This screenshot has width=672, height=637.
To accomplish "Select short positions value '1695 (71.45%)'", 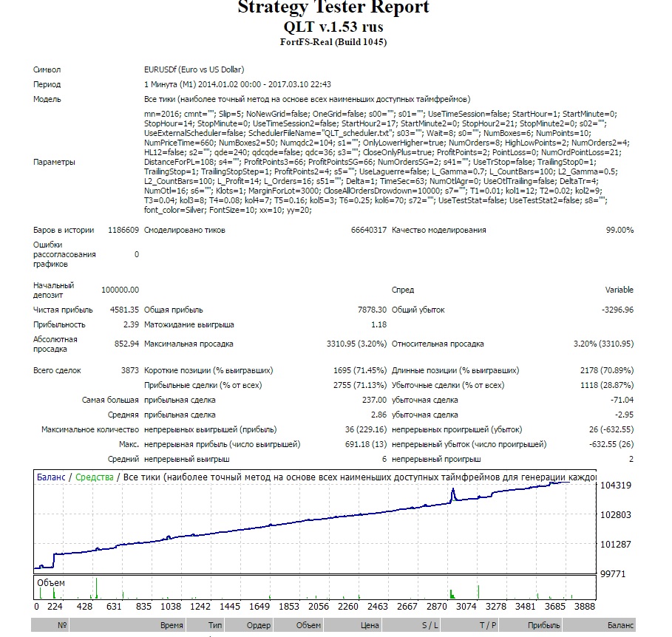I will 360,370.
